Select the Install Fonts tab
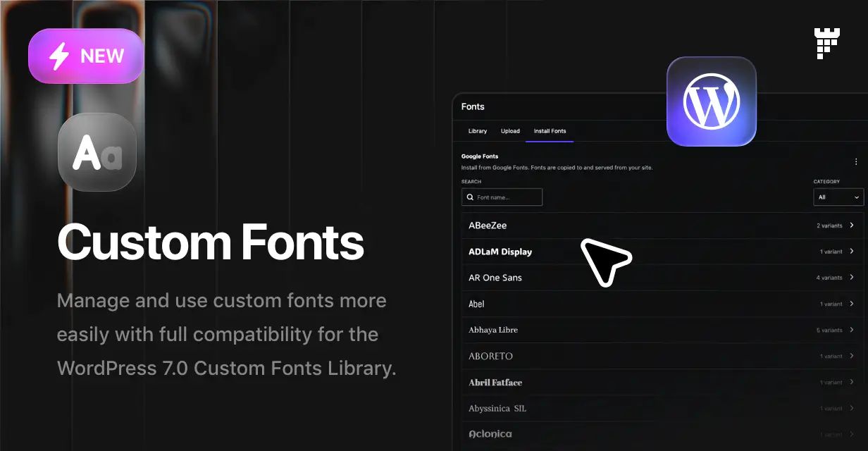Screen dimensions: 868x451 click(550, 131)
